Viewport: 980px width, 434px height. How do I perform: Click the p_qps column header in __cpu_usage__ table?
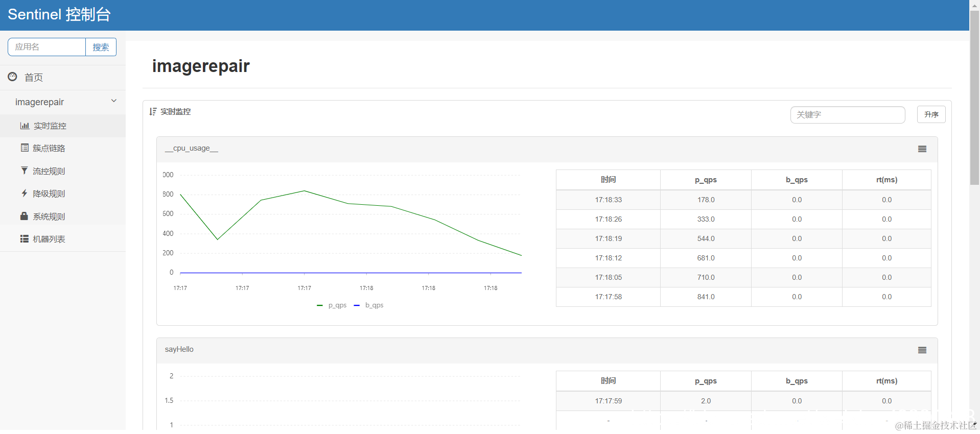pos(706,180)
